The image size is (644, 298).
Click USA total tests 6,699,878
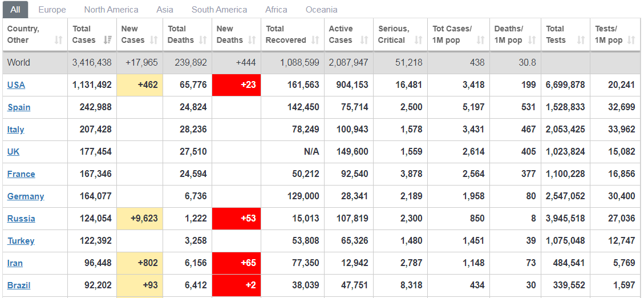coord(565,85)
